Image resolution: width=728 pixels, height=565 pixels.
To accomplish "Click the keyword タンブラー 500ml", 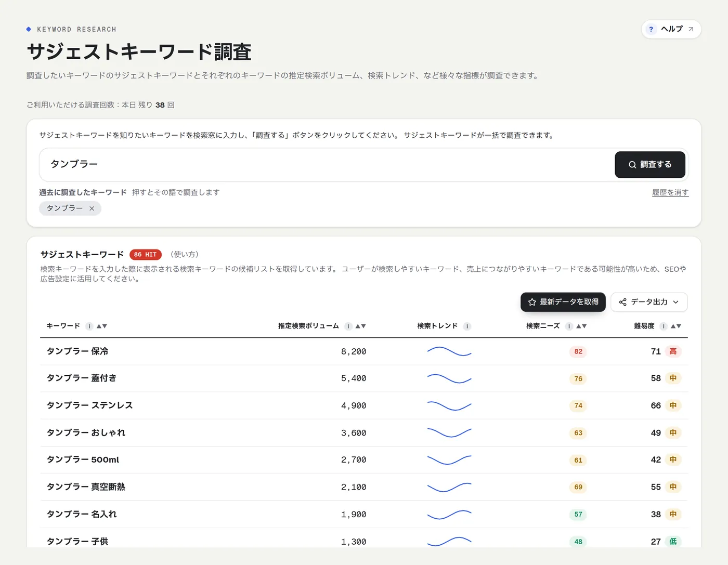I will pyautogui.click(x=83, y=460).
